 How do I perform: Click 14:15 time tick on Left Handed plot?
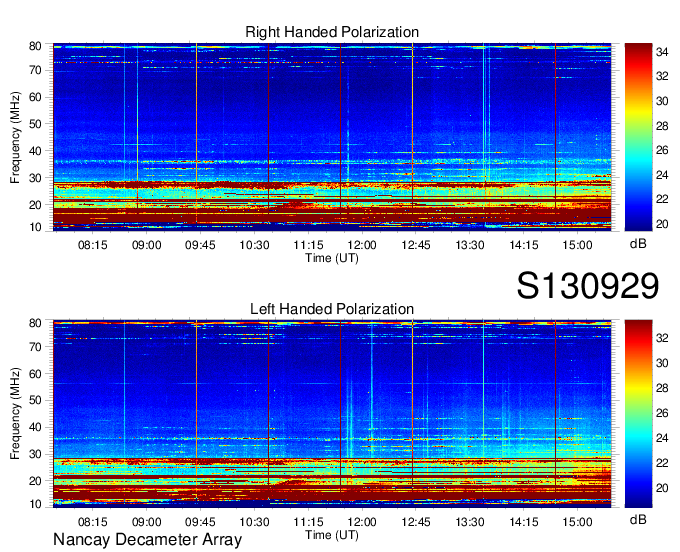524,522
